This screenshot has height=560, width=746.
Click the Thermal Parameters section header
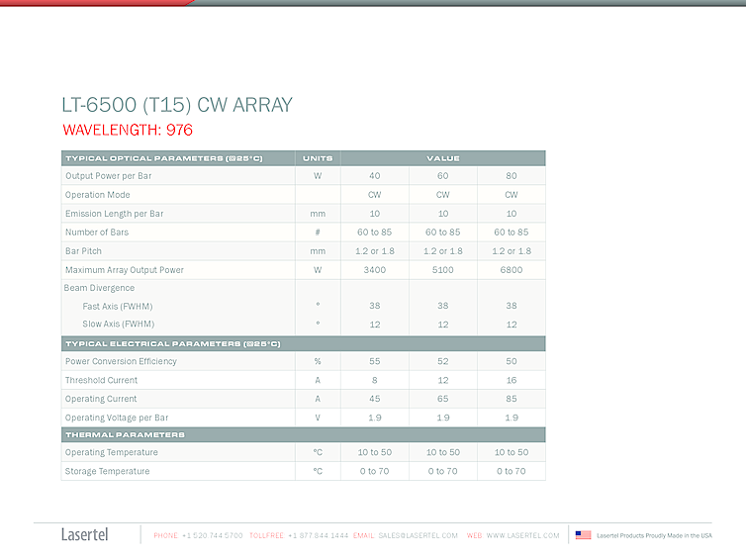[125, 434]
